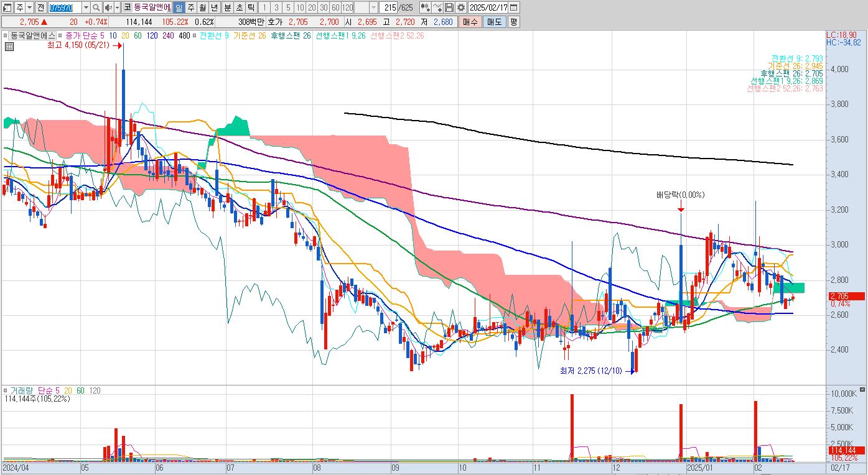Image resolution: width=868 pixels, height=475 pixels.
Task: Click the 매도 sell button
Action: pos(494,22)
